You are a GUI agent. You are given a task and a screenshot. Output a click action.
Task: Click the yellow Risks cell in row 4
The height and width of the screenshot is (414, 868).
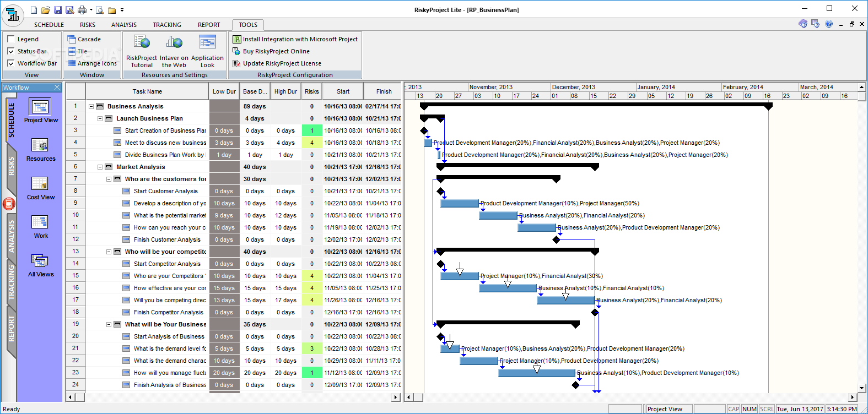click(312, 143)
